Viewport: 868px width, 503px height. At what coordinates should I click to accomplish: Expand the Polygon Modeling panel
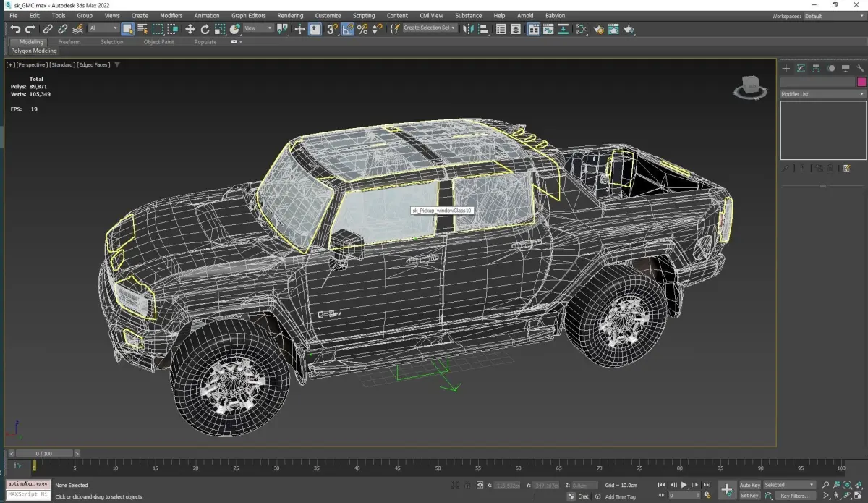pos(34,51)
